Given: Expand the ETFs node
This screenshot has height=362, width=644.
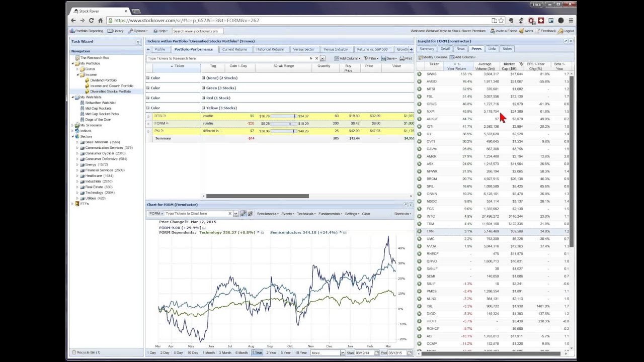Looking at the screenshot, I should (x=72, y=204).
